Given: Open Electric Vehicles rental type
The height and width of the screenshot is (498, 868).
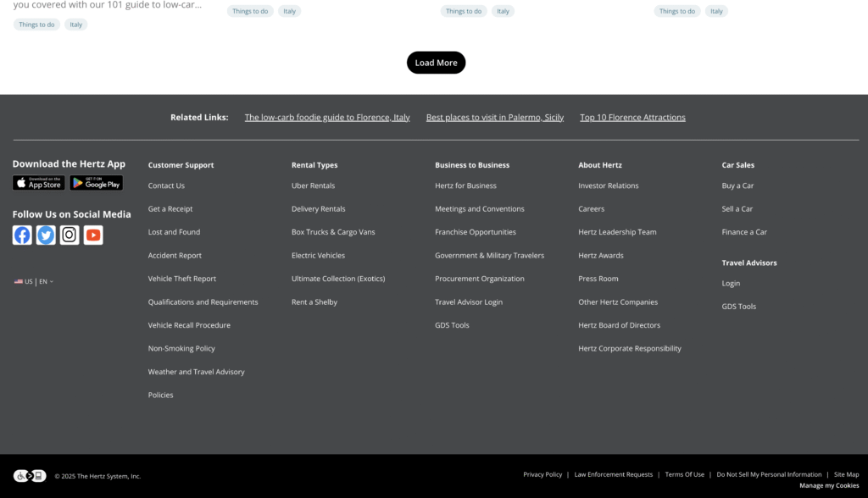Looking at the screenshot, I should pos(318,256).
